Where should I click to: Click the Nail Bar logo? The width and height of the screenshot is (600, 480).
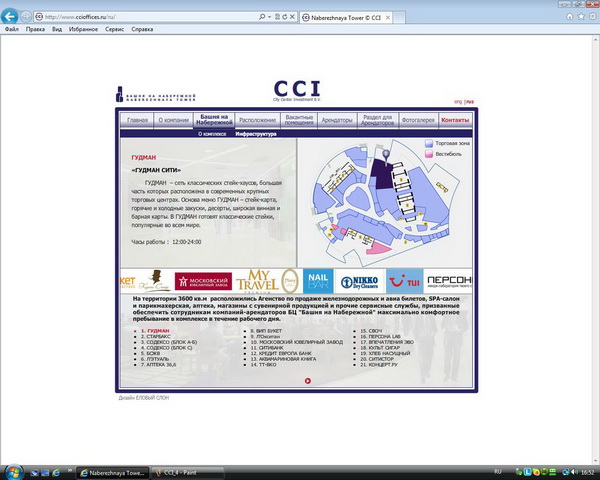(x=318, y=281)
